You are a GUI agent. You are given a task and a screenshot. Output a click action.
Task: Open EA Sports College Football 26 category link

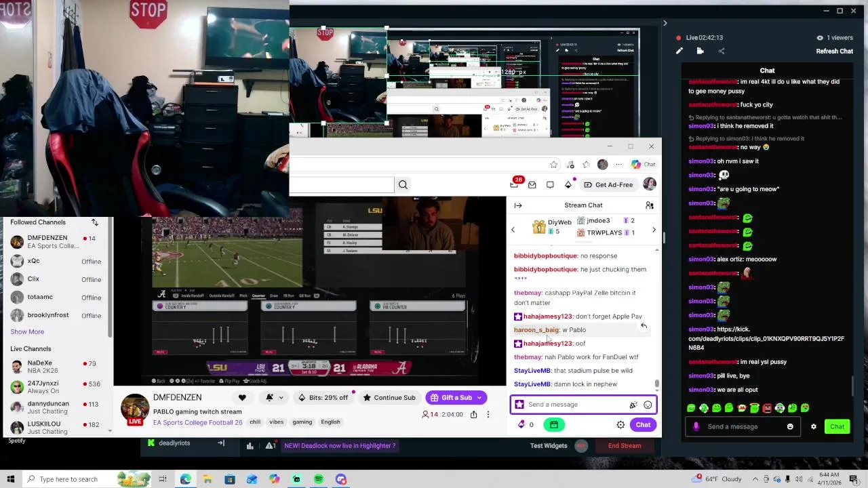(x=197, y=422)
